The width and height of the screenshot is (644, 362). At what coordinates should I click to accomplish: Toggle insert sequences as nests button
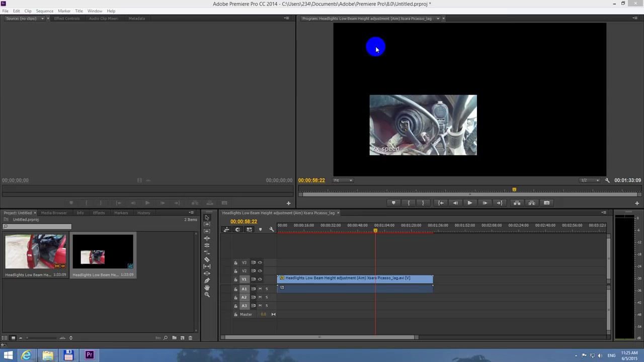pyautogui.click(x=226, y=229)
